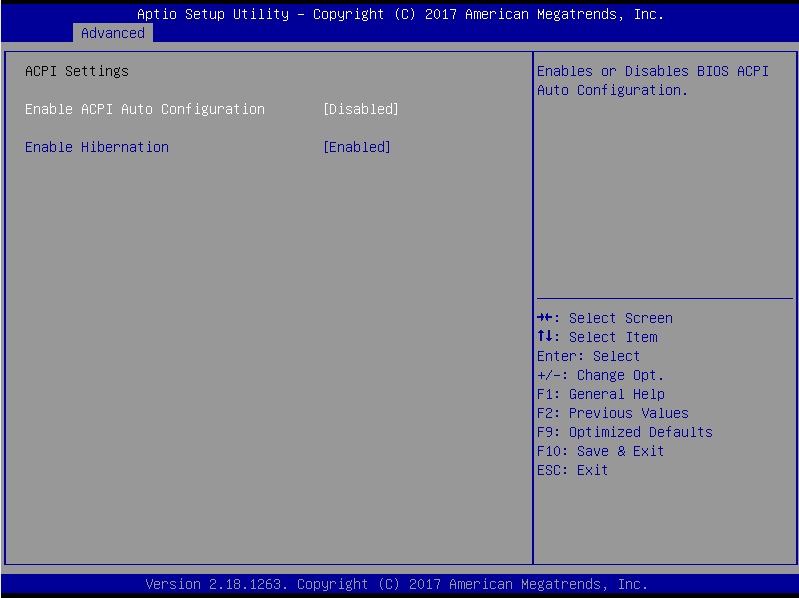This screenshot has width=799, height=598.
Task: Load F9: Optimized Defaults
Action: point(624,432)
